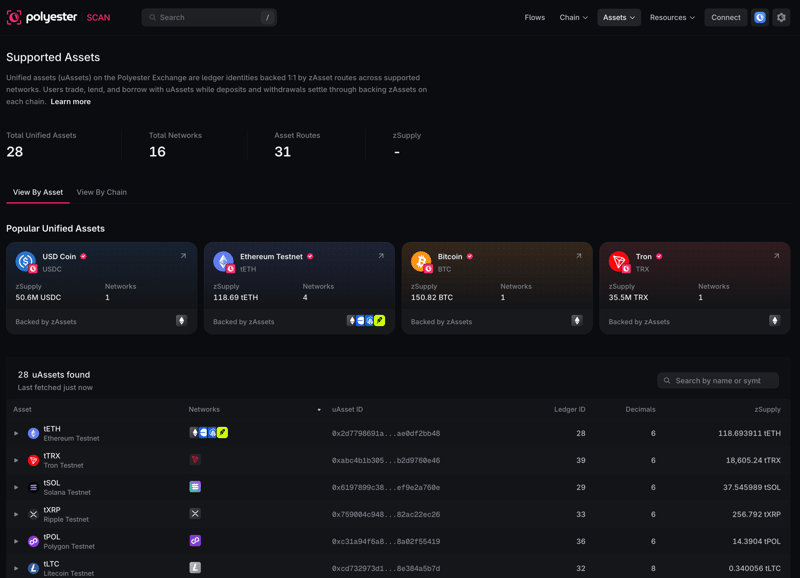Viewport: 800px width, 578px height.
Task: Click the Polygon network icon in tPOL row
Action: pyautogui.click(x=195, y=541)
